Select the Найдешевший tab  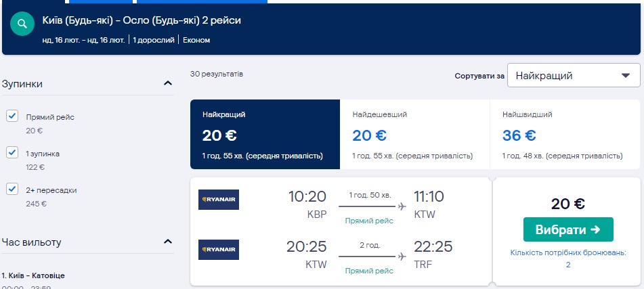coord(414,134)
